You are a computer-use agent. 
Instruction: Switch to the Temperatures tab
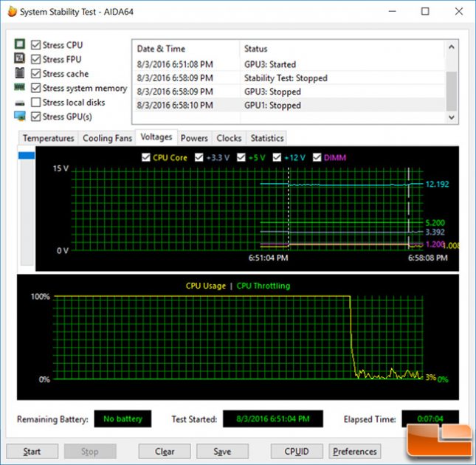[48, 138]
